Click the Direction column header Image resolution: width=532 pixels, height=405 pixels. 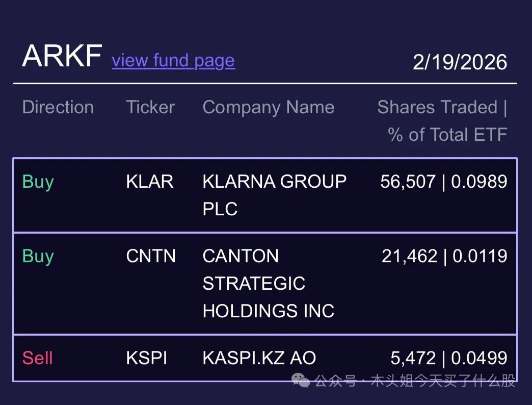click(58, 108)
